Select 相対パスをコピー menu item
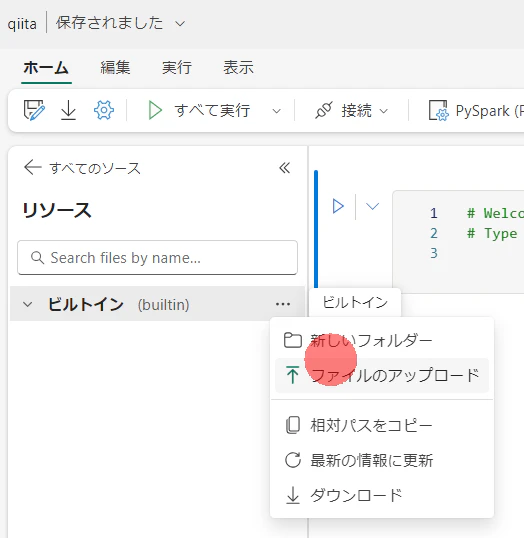Viewport: 524px width, 538px height. coord(382,425)
